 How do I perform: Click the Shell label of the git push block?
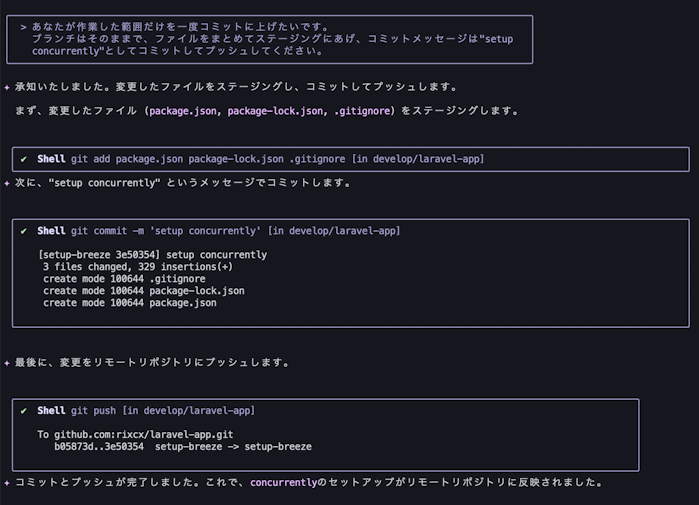51,411
